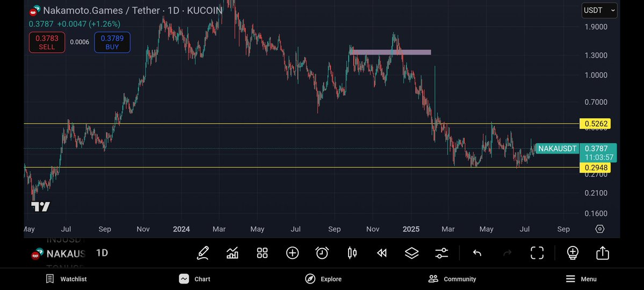
Task: Switch to the Community tab
Action: coord(452,279)
